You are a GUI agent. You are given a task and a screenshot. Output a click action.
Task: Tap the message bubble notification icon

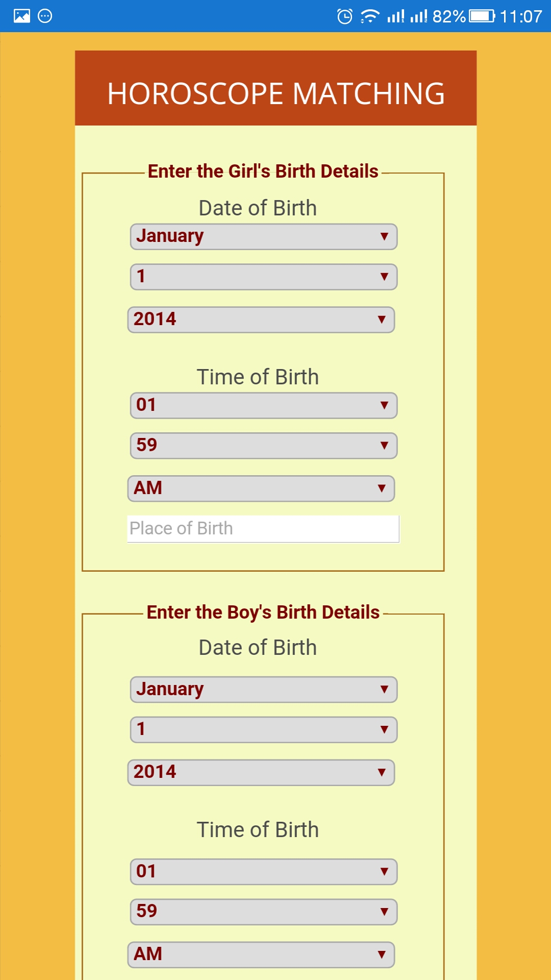point(45,16)
